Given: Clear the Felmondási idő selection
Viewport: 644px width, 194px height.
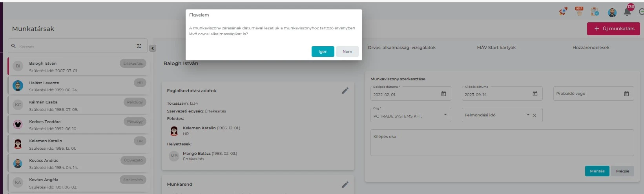Looking at the screenshot, I should (535, 115).
